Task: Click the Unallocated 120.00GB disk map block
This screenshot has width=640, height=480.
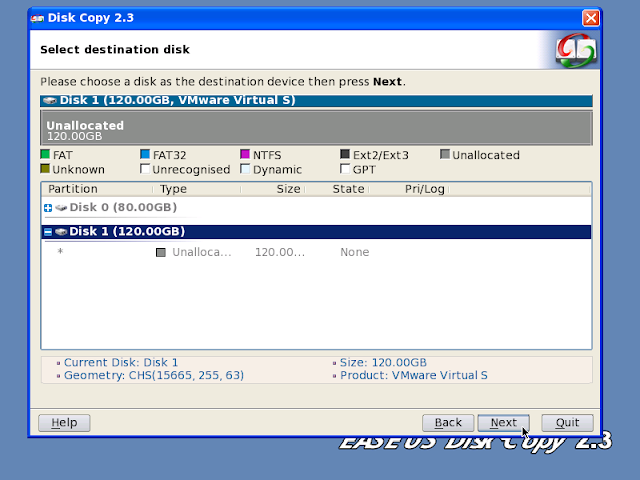Action: click(x=316, y=128)
